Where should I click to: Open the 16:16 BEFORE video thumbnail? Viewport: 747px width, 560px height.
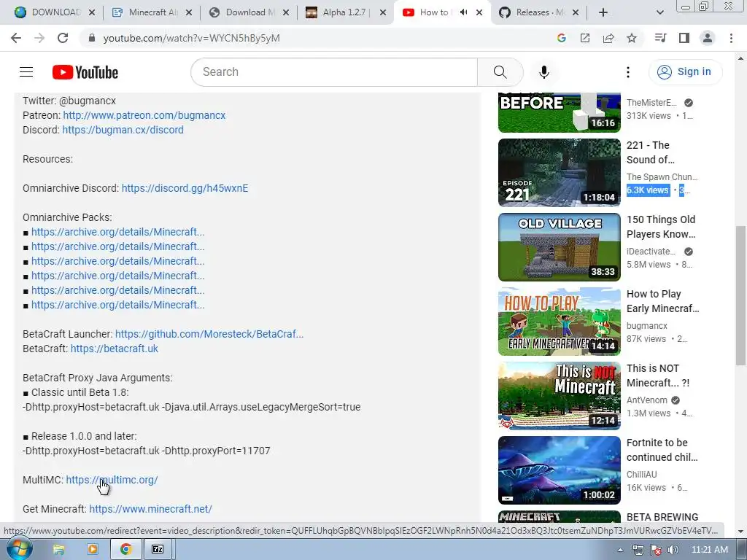560,112
